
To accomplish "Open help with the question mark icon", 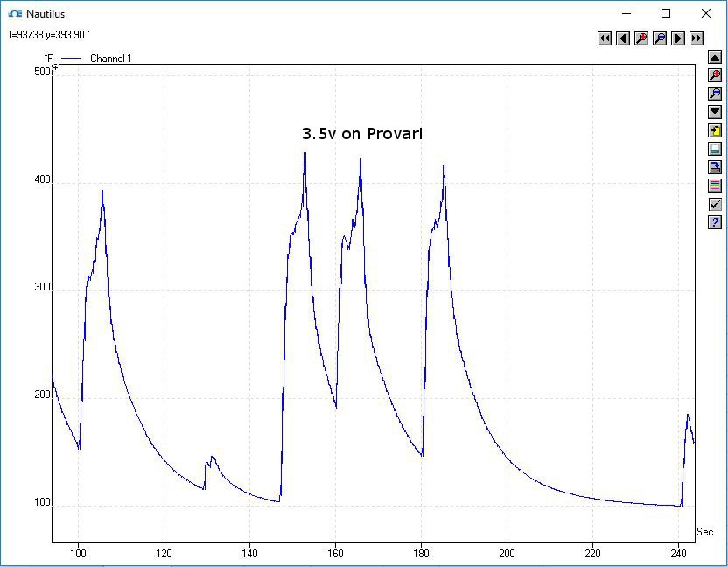I will [715, 222].
